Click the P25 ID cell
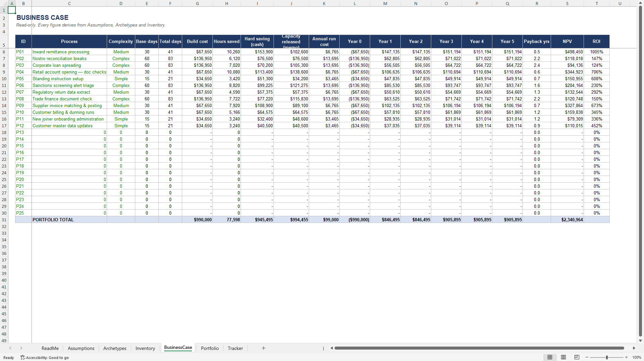Screen dimensions: 644x361 tap(23, 213)
